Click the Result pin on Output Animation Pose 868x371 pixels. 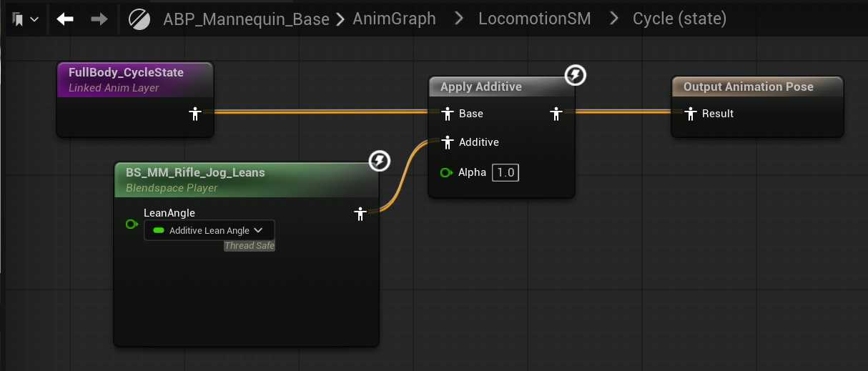coord(691,114)
